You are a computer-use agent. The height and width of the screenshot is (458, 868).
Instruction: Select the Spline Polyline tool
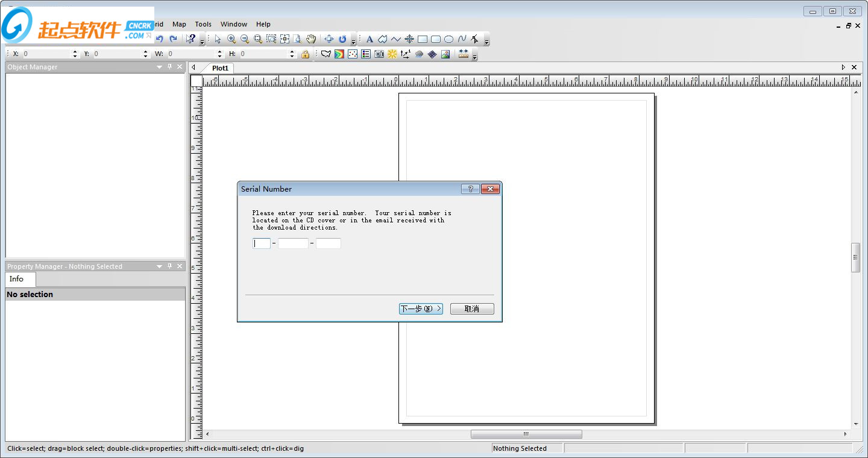pyautogui.click(x=462, y=39)
